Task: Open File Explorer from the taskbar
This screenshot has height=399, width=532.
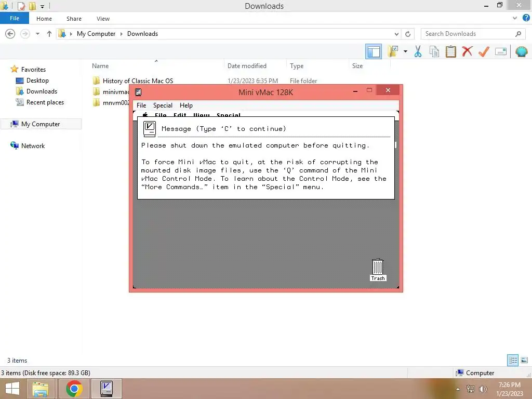Action: 41,389
